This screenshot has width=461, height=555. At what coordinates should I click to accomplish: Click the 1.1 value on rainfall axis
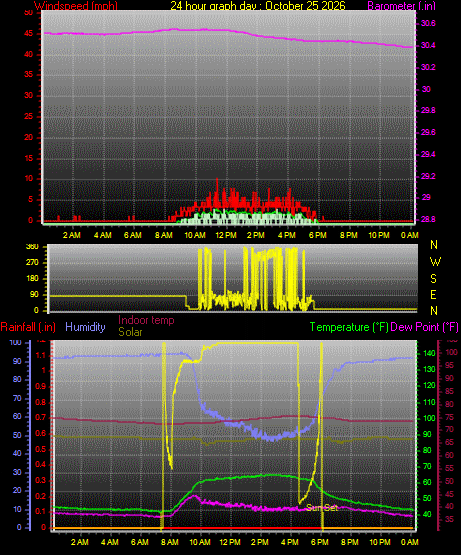coord(41,355)
